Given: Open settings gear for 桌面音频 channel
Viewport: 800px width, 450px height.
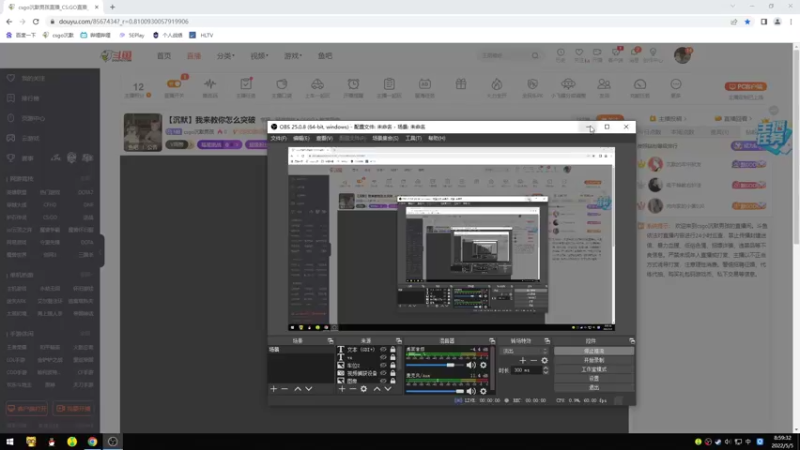Looking at the screenshot, I should 483,365.
